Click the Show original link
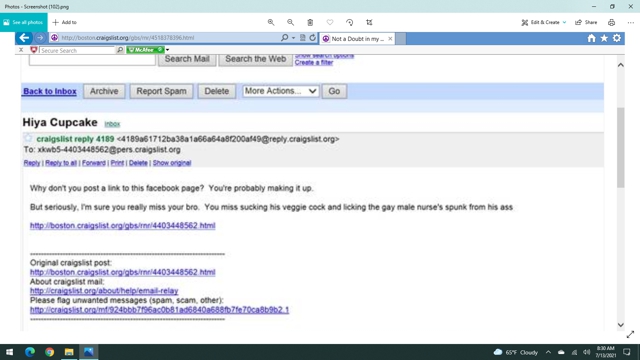The image size is (640, 360). click(172, 163)
